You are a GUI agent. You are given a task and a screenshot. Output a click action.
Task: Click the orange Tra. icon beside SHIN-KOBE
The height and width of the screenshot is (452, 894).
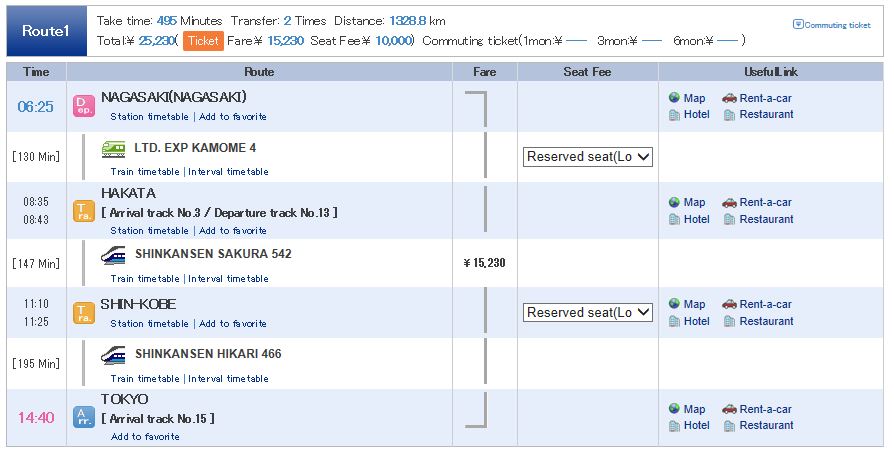click(84, 313)
